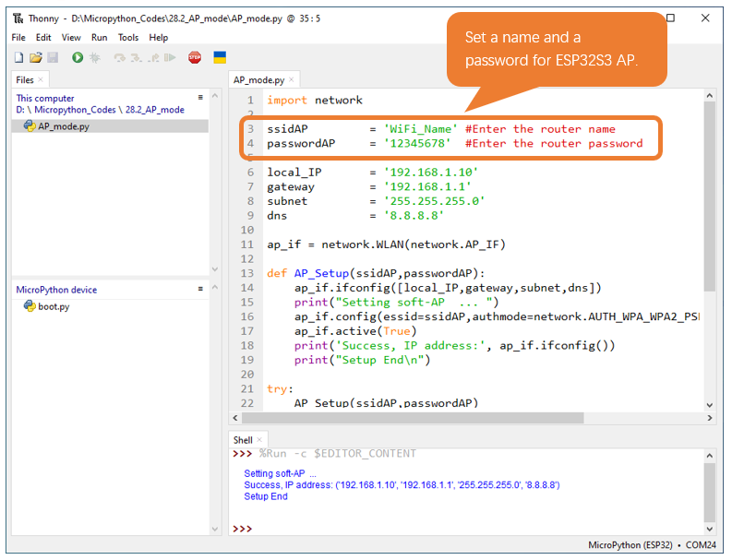Click local files list scroll down arrow
Screen dimensions: 732x560
pos(215,269)
